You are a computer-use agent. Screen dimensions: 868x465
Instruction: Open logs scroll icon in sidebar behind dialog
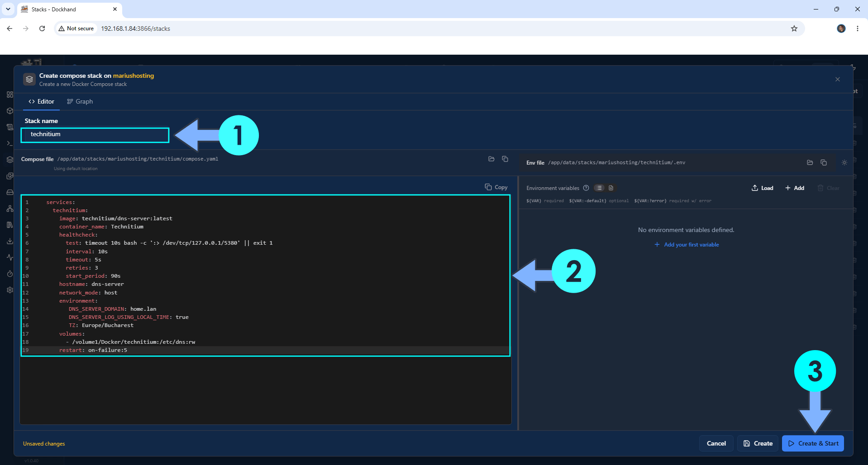point(10,127)
